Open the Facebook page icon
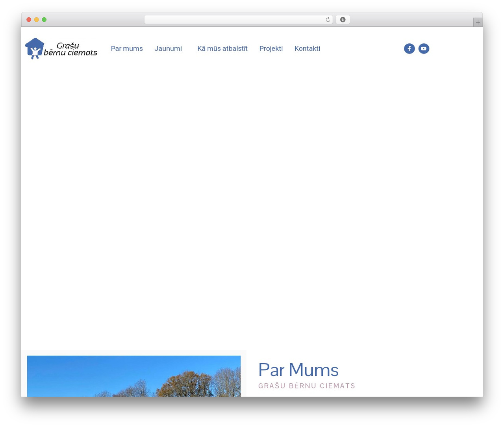Image resolution: width=504 pixels, height=427 pixels. click(x=409, y=48)
